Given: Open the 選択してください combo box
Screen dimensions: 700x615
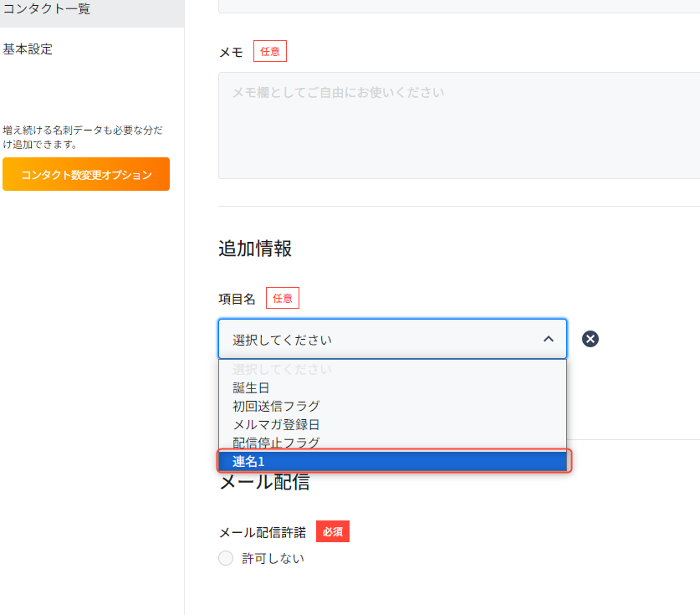Looking at the screenshot, I should [x=376, y=339].
